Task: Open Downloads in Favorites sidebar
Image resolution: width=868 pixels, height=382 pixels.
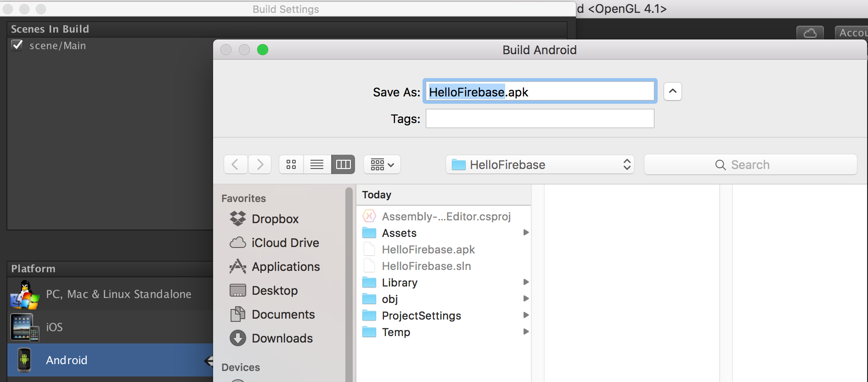Action: pos(282,338)
